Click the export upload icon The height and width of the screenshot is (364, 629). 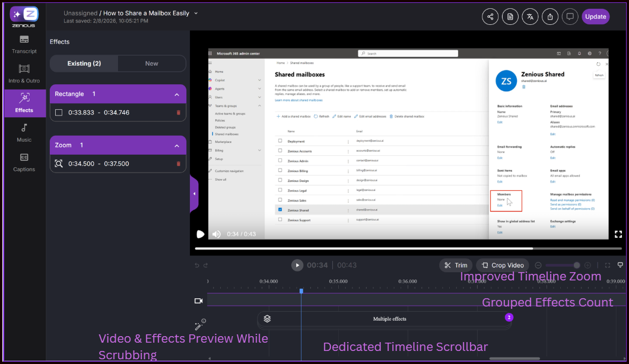pyautogui.click(x=550, y=17)
